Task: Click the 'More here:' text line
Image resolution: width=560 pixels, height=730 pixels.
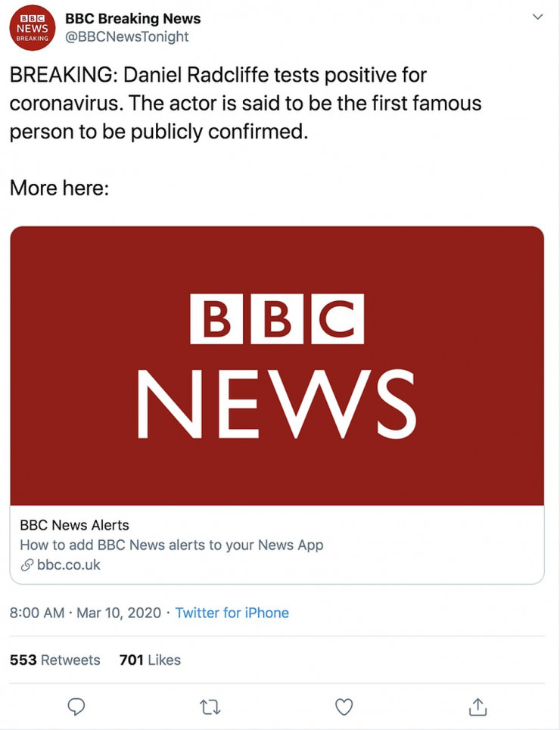Action: [59, 187]
